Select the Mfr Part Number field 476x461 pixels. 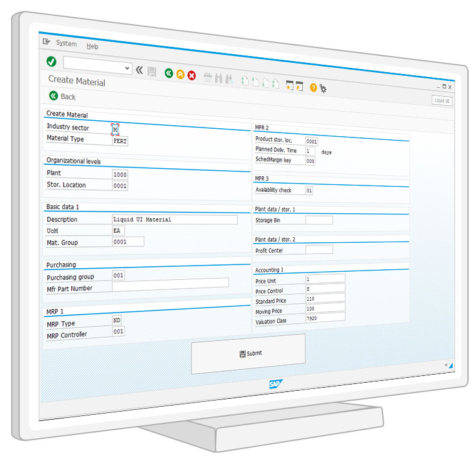pyautogui.click(x=170, y=283)
